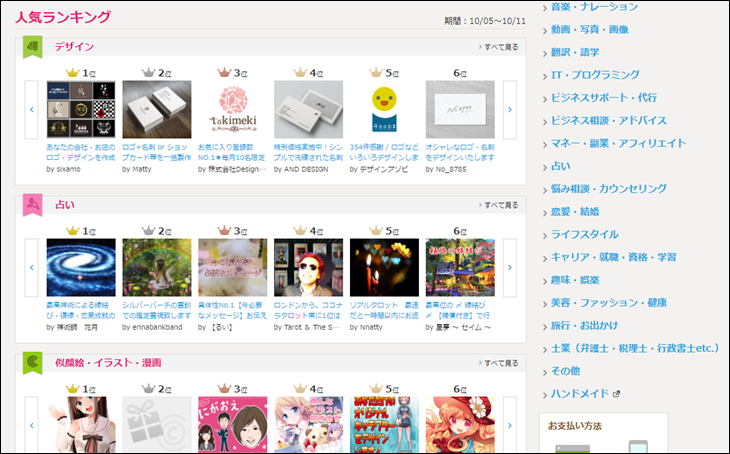Select 士業(弁護士・税理士・行政書士etc.) in sidebar
Viewport: 730px width, 454px height.
click(635, 348)
